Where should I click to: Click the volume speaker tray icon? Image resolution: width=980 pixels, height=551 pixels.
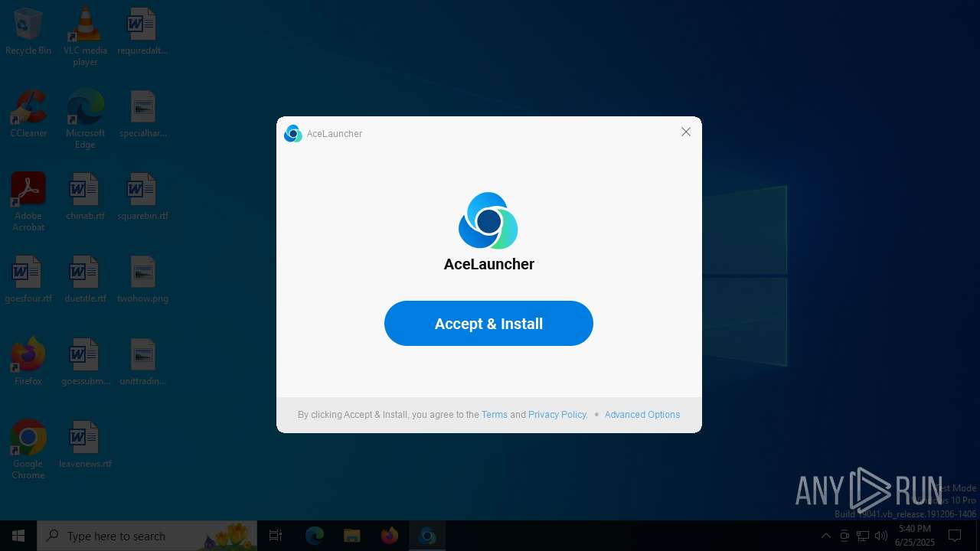881,536
